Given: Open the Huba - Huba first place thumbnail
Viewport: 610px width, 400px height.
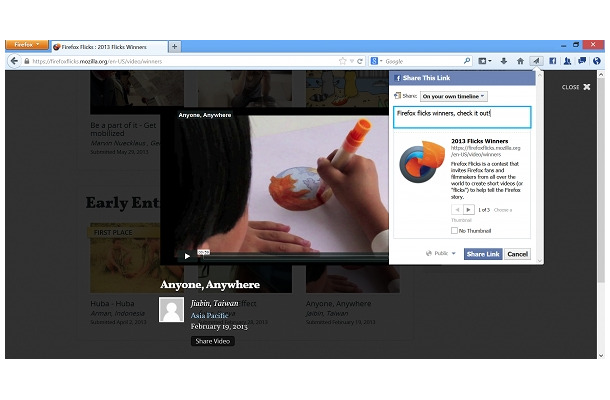Looking at the screenshot, I should click(x=125, y=258).
